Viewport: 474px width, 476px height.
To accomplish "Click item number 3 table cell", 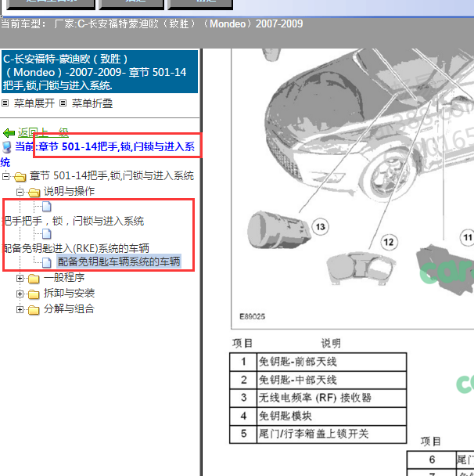I will tap(243, 398).
